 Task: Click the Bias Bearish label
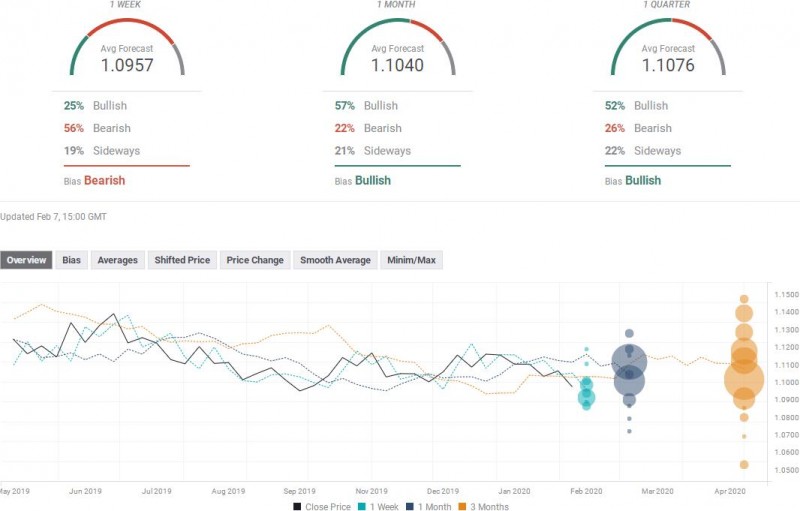94,181
